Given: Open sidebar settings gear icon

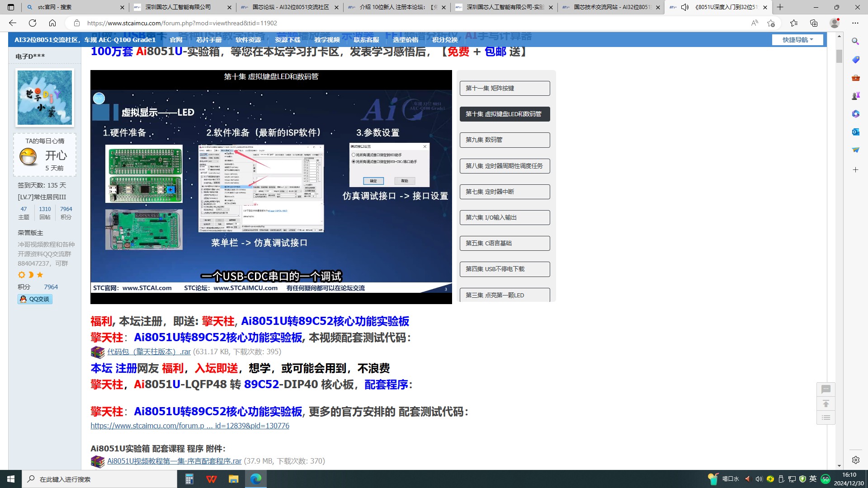Looking at the screenshot, I should [855, 460].
